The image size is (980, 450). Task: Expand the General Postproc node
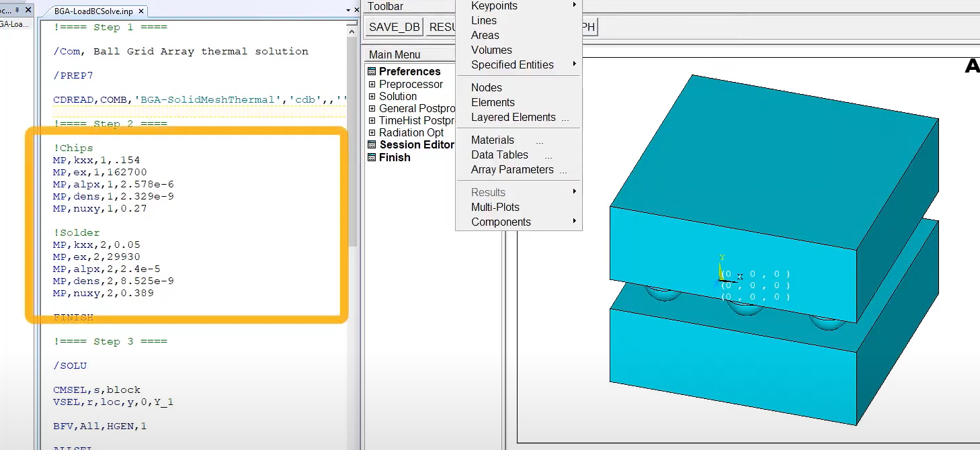[372, 109]
